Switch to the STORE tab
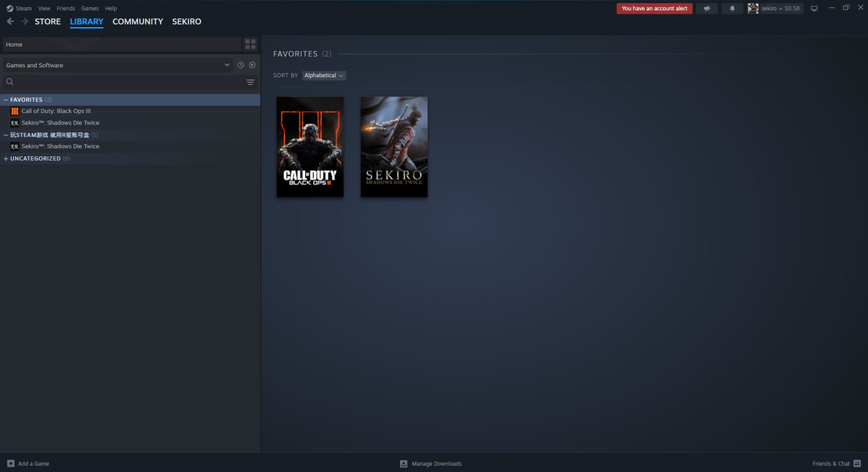This screenshot has width=868, height=472. 47,22
